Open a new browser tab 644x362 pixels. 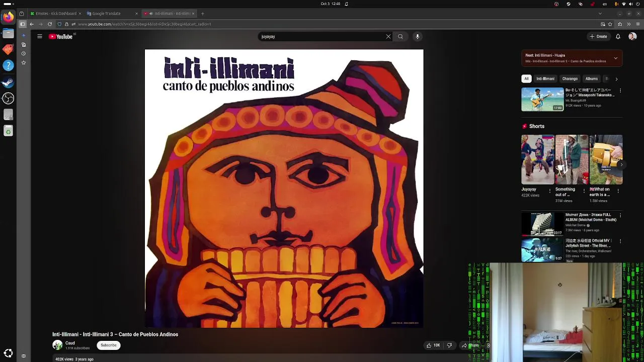pyautogui.click(x=202, y=14)
